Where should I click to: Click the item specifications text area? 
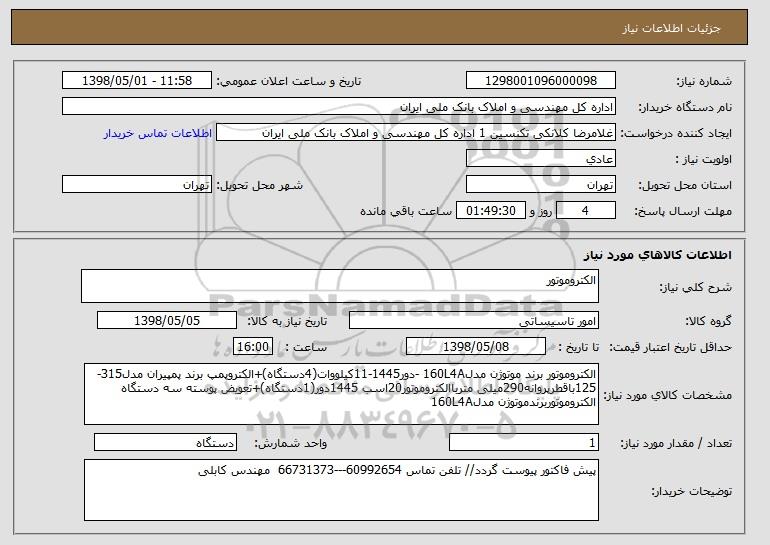coord(341,394)
